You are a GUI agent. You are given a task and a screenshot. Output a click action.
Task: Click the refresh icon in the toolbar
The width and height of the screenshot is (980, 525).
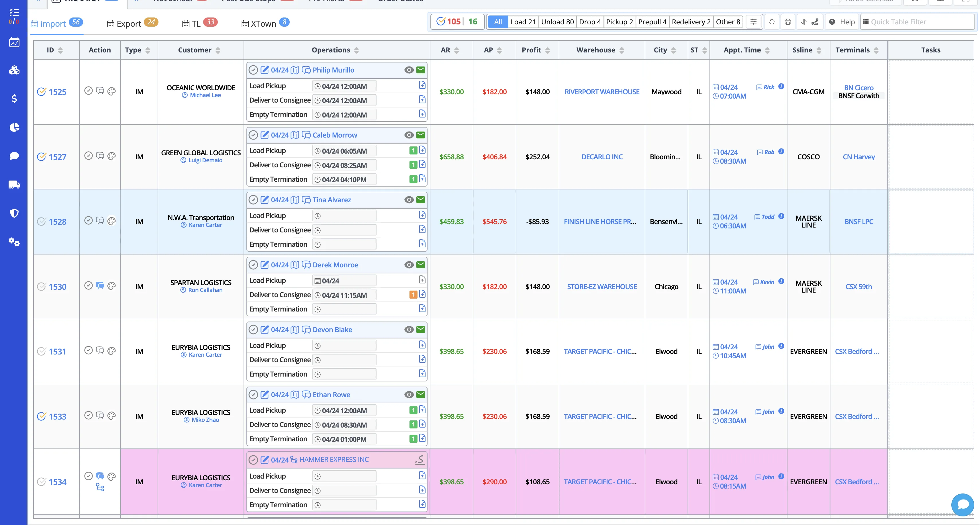click(x=772, y=22)
